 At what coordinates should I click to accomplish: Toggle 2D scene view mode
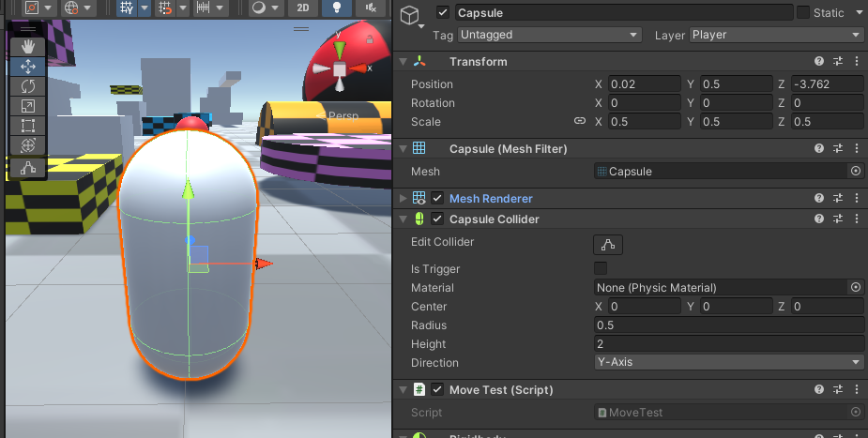303,8
